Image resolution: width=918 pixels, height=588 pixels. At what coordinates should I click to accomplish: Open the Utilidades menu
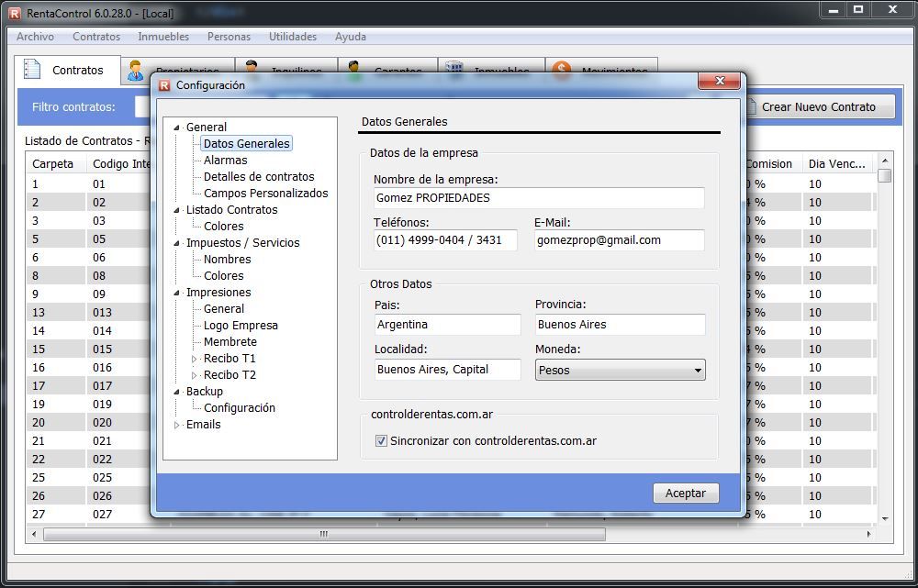(x=293, y=37)
